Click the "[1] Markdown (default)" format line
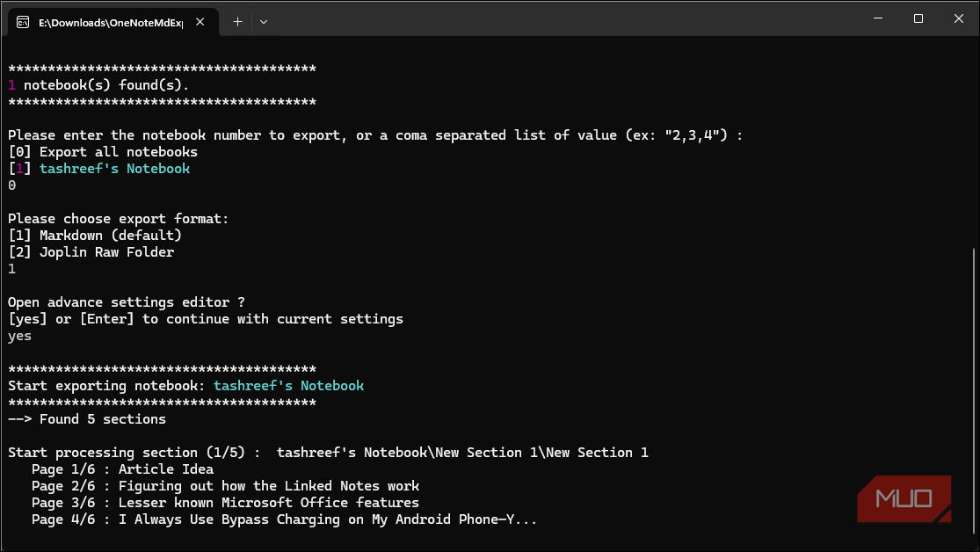This screenshot has width=980, height=552. [95, 236]
